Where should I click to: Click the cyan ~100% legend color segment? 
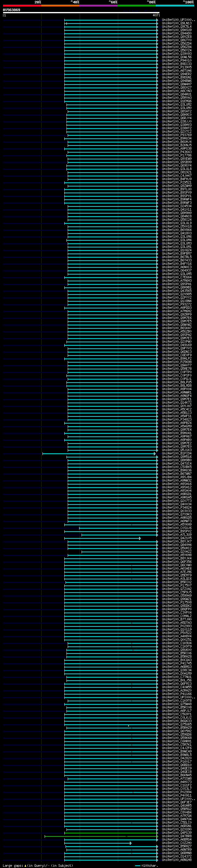tap(175, 6)
